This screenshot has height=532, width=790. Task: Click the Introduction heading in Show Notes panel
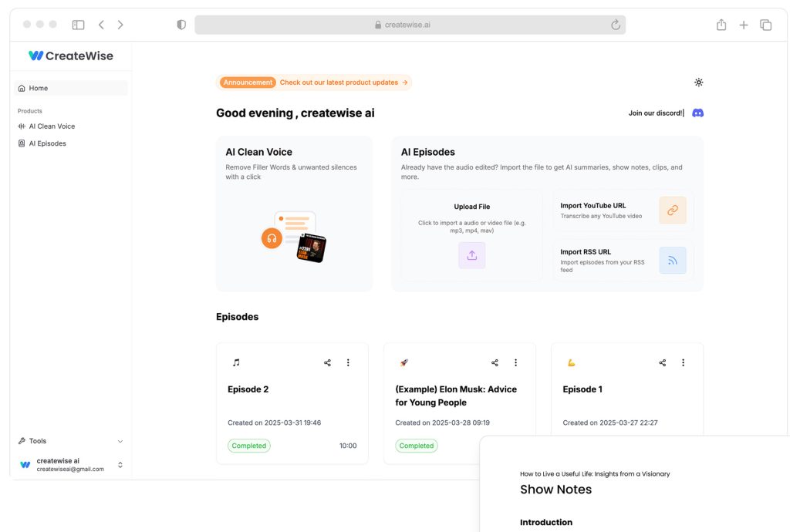click(x=546, y=522)
